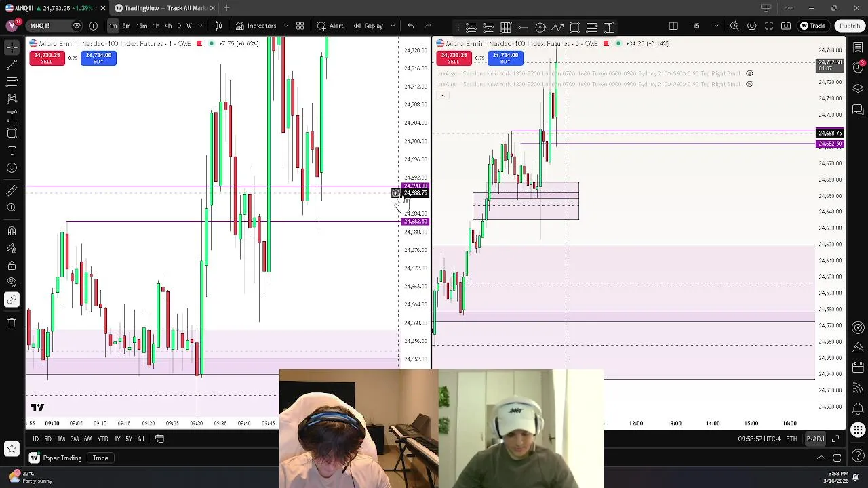This screenshot has height=488, width=868.
Task: Remove drawings with the trash icon
Action: click(x=12, y=323)
